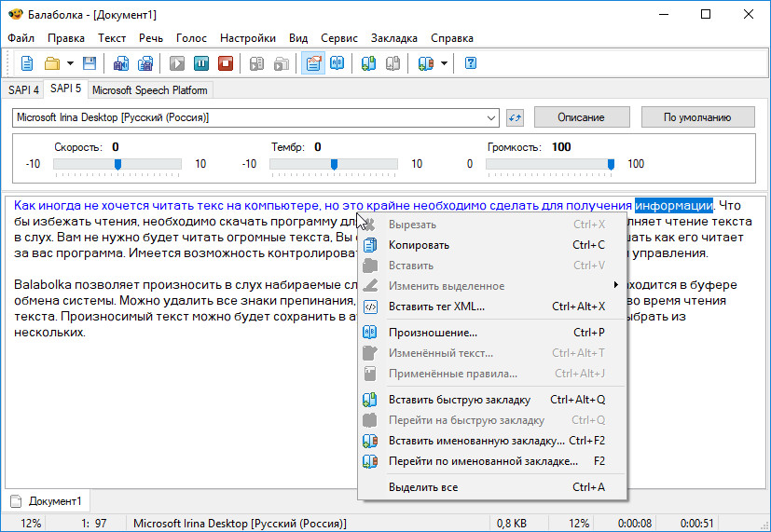Click the Save audio file icon

[x=121, y=63]
